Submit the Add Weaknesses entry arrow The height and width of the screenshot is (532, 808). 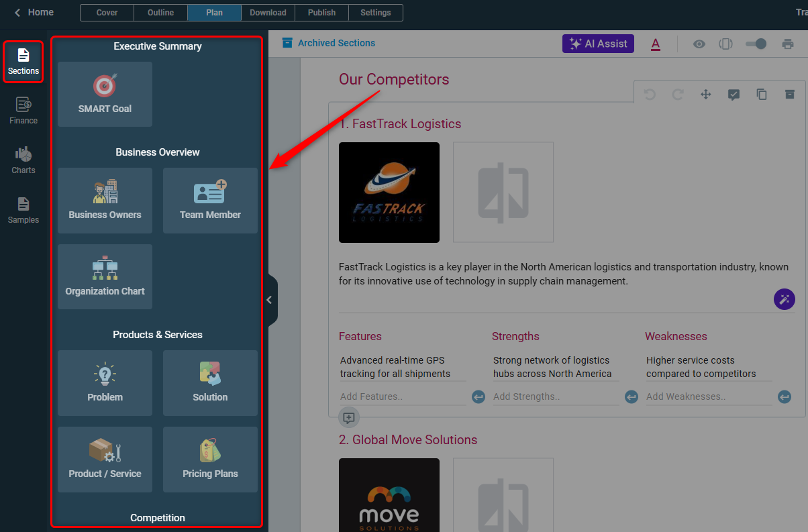point(785,397)
